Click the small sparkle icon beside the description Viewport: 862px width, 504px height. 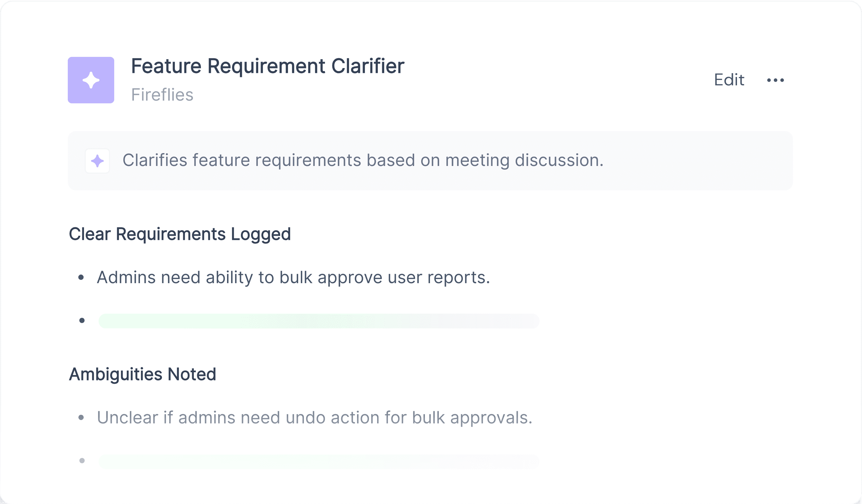pos(98,161)
